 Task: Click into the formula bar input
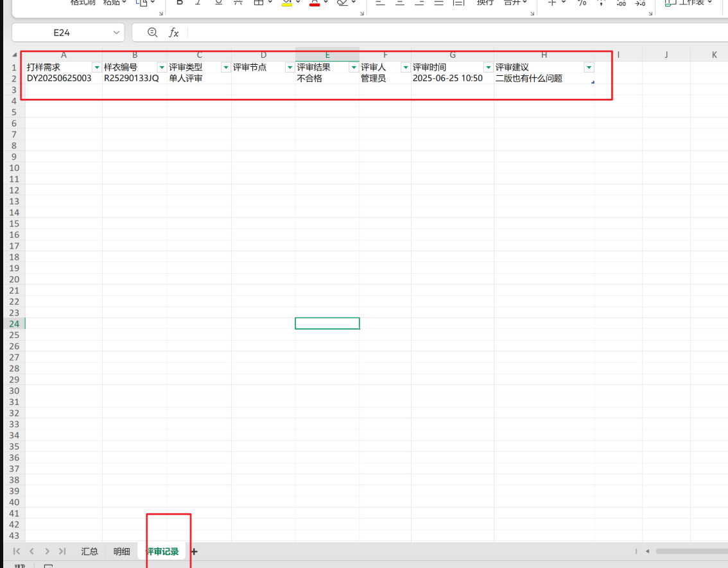click(449, 33)
